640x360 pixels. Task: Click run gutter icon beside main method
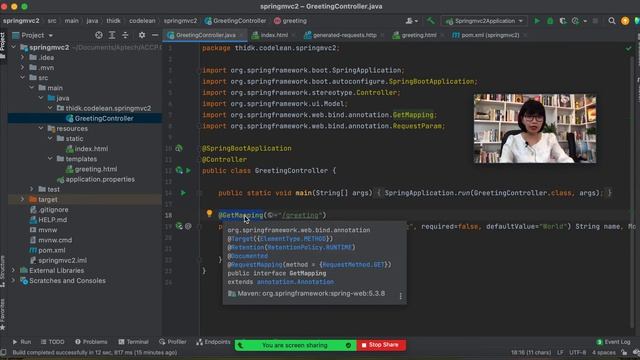tap(183, 193)
